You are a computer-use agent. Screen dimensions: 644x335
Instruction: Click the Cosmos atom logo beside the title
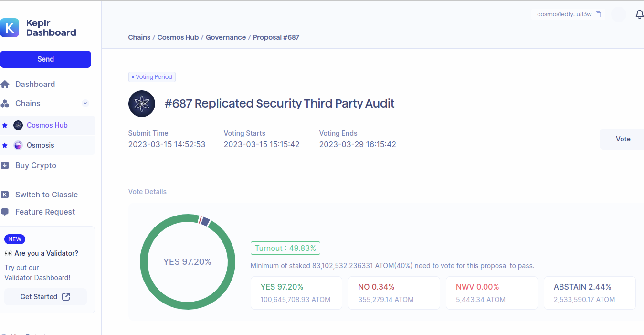142,104
